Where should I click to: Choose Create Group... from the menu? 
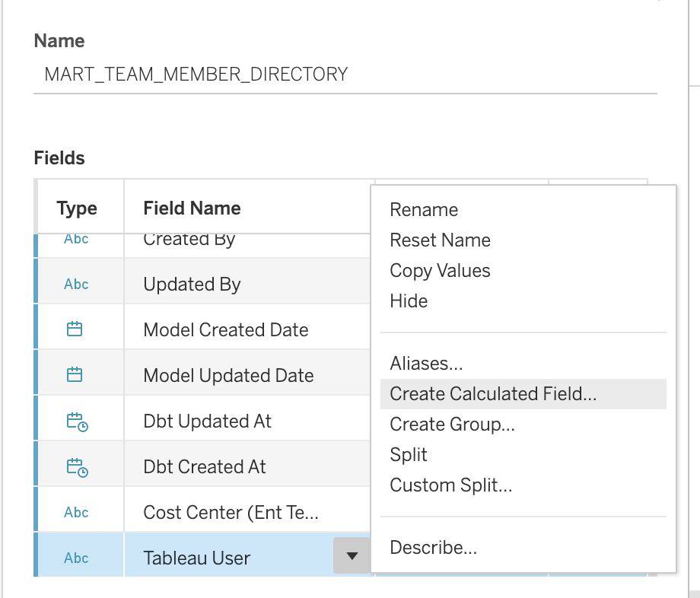[x=452, y=425]
